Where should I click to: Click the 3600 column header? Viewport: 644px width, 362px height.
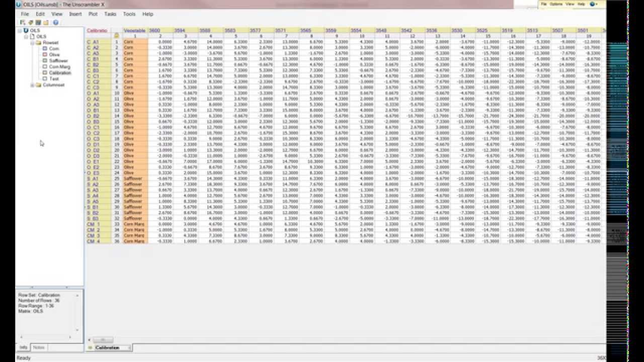click(160, 31)
